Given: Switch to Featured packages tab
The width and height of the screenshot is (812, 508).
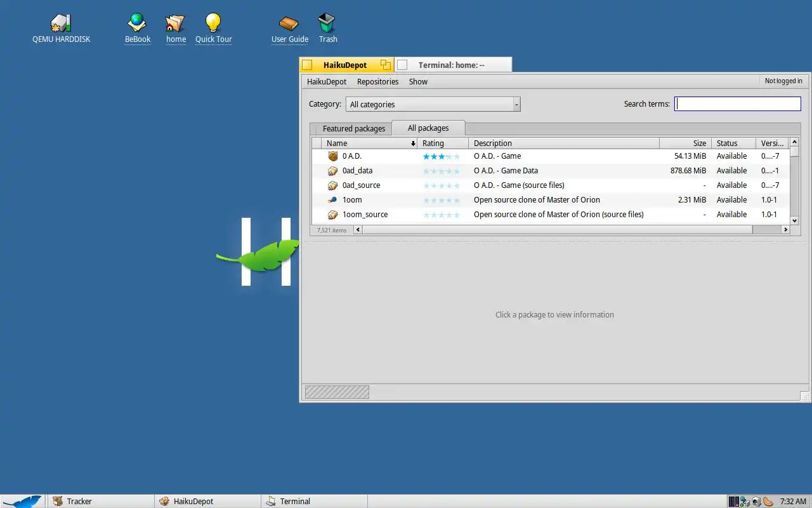Looking at the screenshot, I should (353, 128).
